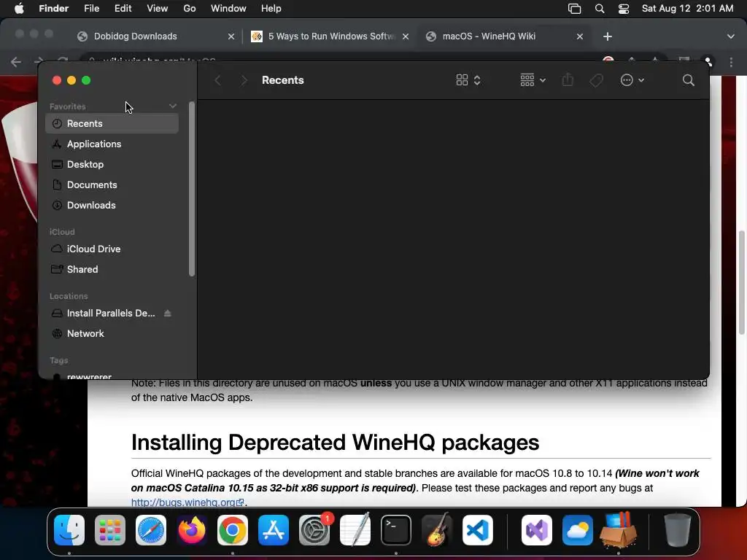Click the Installing Deprecated WineHQ packages heading

335,443
